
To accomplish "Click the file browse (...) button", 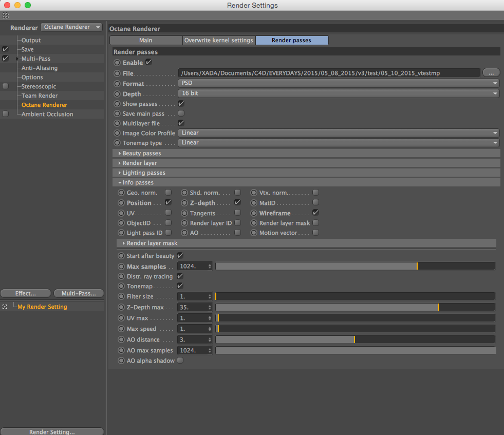I will 491,73.
